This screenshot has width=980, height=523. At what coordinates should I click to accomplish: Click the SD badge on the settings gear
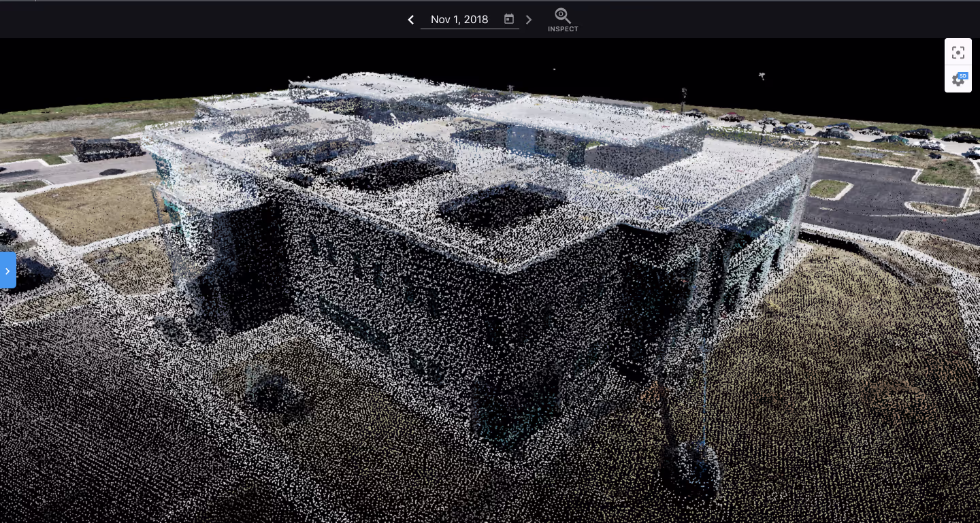pos(963,75)
